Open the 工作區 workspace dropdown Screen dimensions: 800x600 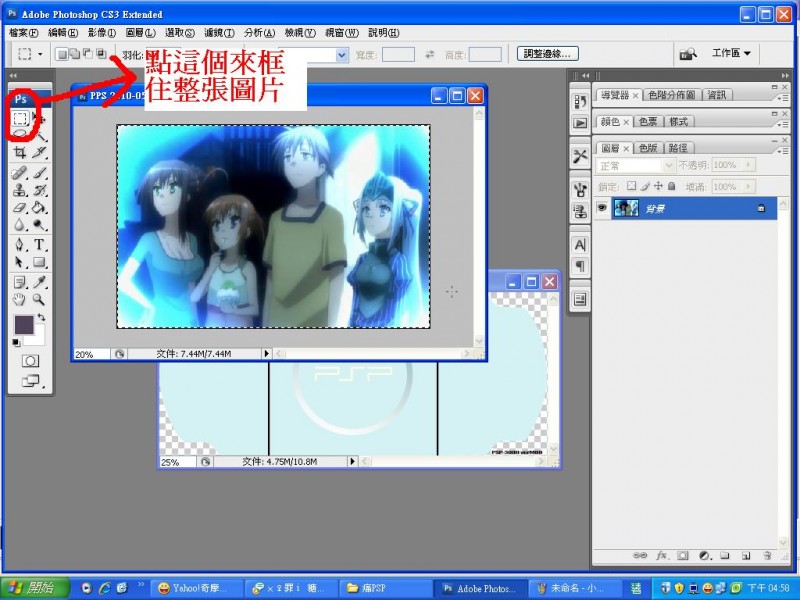pos(731,53)
